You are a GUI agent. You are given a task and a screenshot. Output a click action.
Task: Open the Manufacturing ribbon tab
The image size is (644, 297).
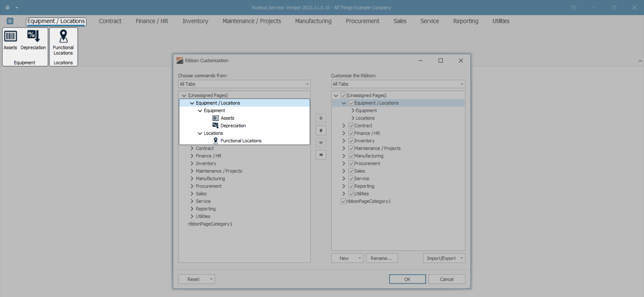(x=313, y=21)
